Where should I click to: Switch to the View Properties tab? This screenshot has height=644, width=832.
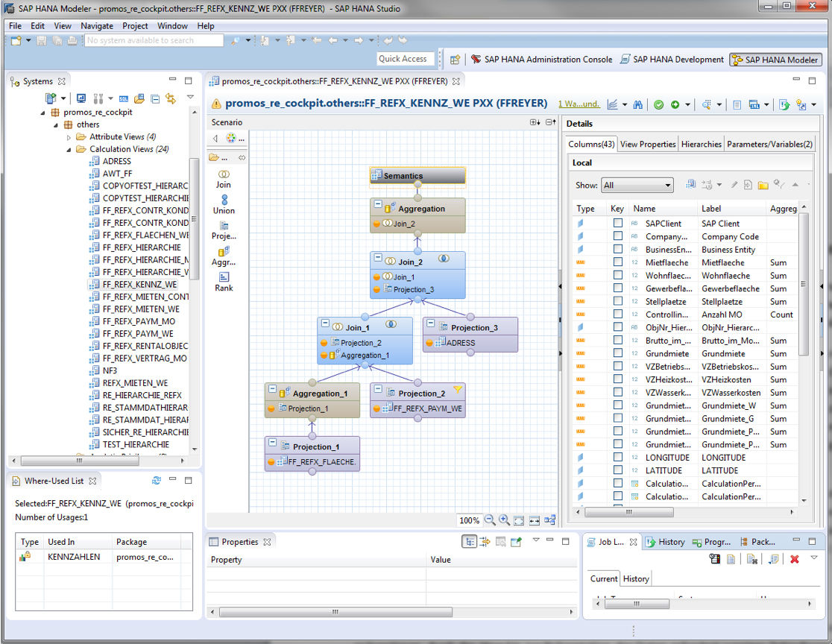[647, 145]
